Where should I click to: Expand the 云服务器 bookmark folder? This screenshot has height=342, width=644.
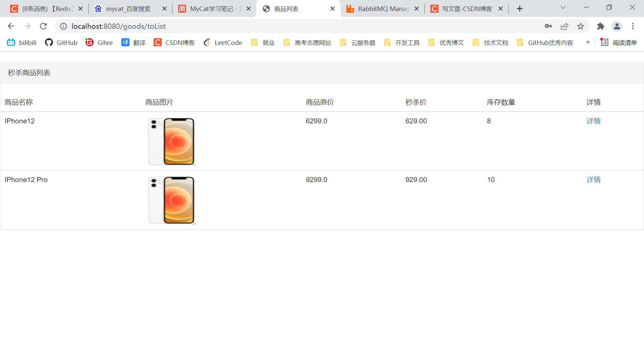click(x=358, y=43)
